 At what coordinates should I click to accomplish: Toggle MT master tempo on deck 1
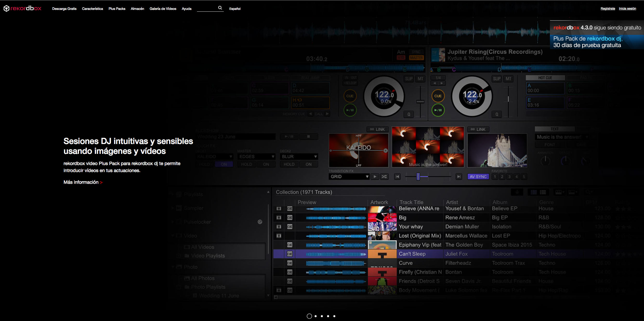pos(420,79)
